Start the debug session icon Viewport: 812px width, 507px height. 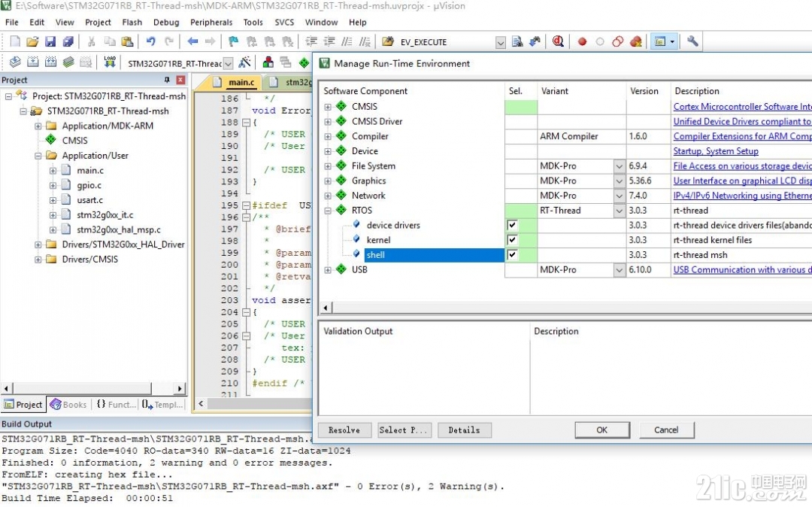[558, 41]
